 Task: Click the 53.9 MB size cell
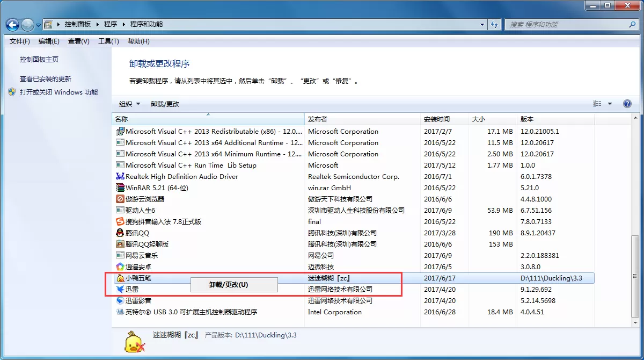(500, 211)
